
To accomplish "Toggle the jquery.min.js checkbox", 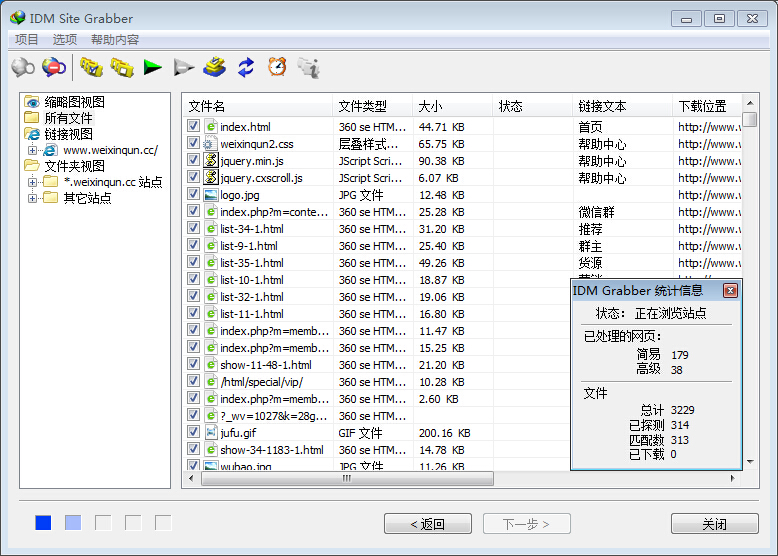I will tap(194, 160).
